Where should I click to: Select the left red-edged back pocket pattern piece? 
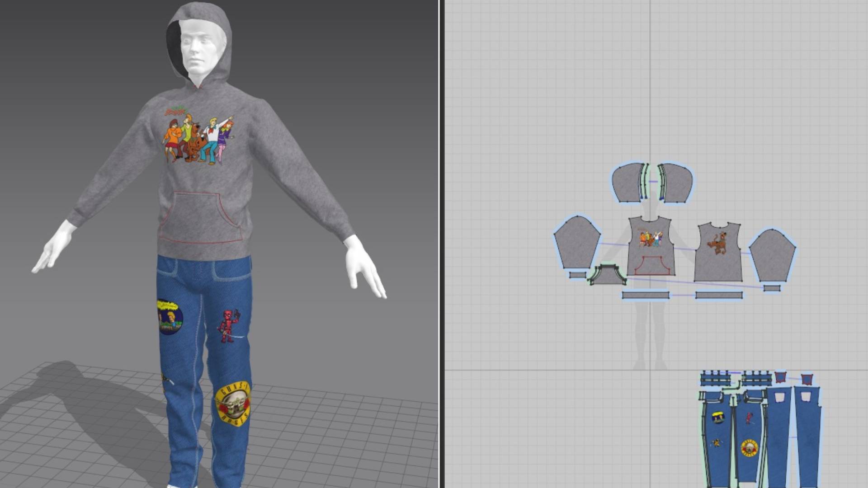(x=780, y=378)
